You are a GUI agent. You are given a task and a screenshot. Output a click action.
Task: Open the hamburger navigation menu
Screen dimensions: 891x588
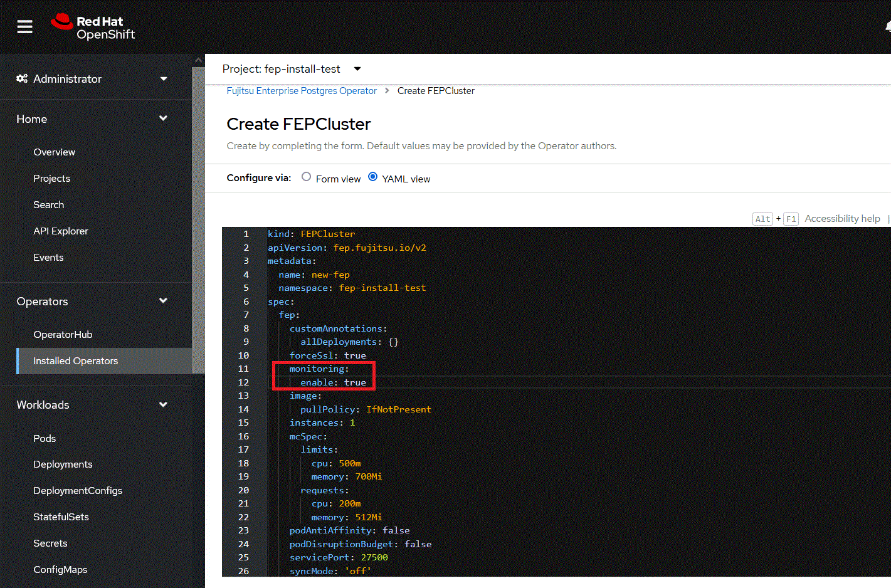click(24, 26)
